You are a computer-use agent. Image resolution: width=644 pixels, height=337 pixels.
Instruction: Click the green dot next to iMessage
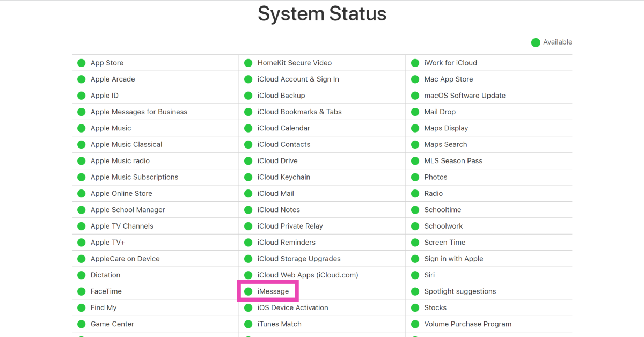click(x=248, y=291)
